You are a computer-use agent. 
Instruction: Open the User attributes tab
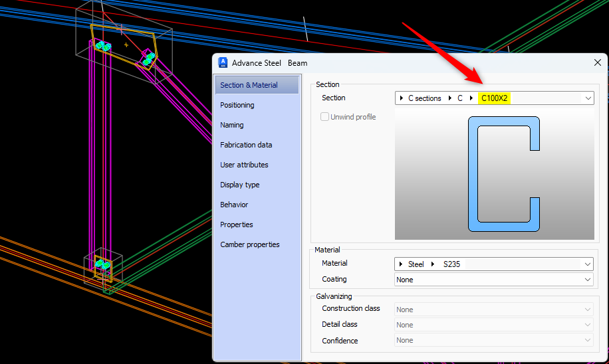(244, 165)
